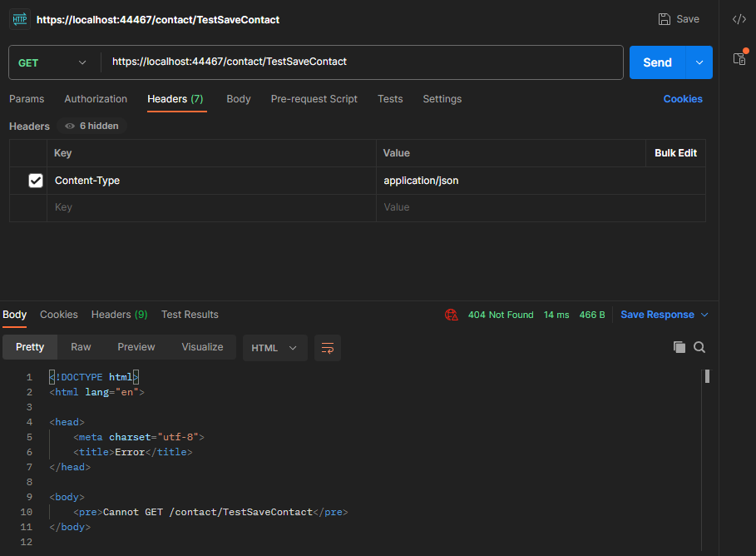Open the HTML response format dropdown
Viewport: 756px width, 556px height.
[274, 348]
